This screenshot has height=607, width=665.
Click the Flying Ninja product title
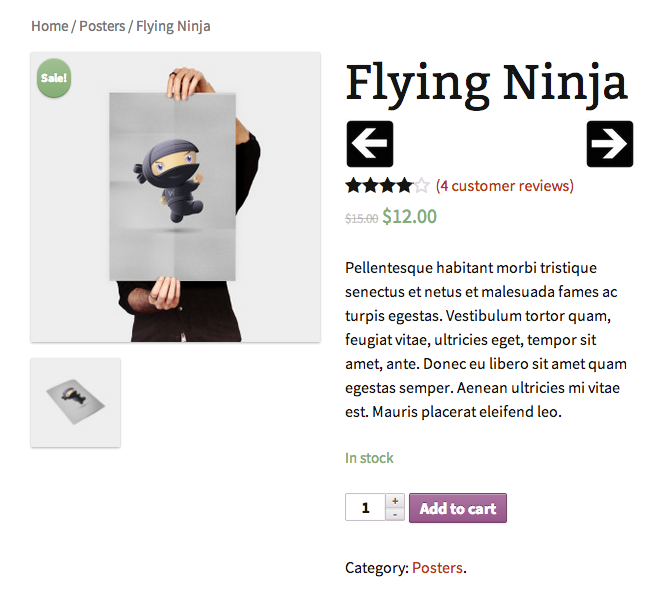(x=486, y=84)
